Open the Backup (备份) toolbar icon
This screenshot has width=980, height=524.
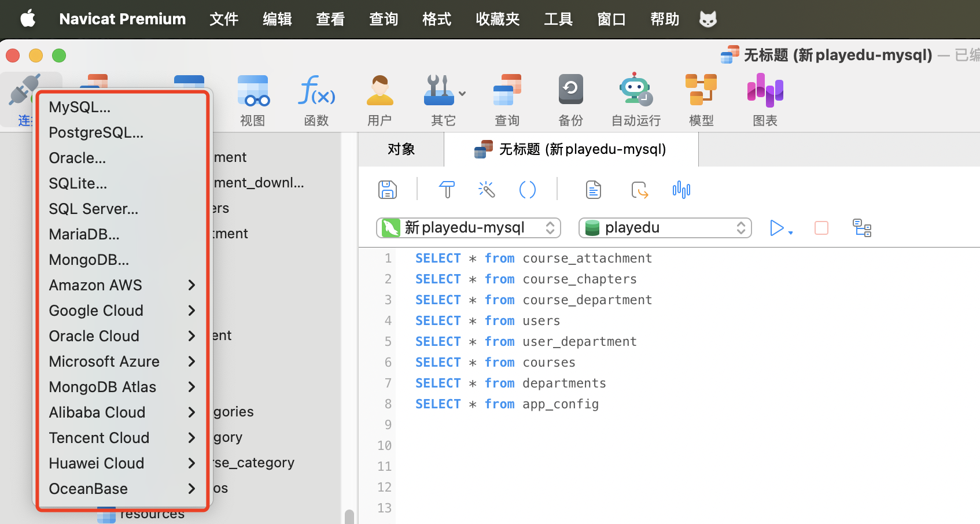coord(570,90)
